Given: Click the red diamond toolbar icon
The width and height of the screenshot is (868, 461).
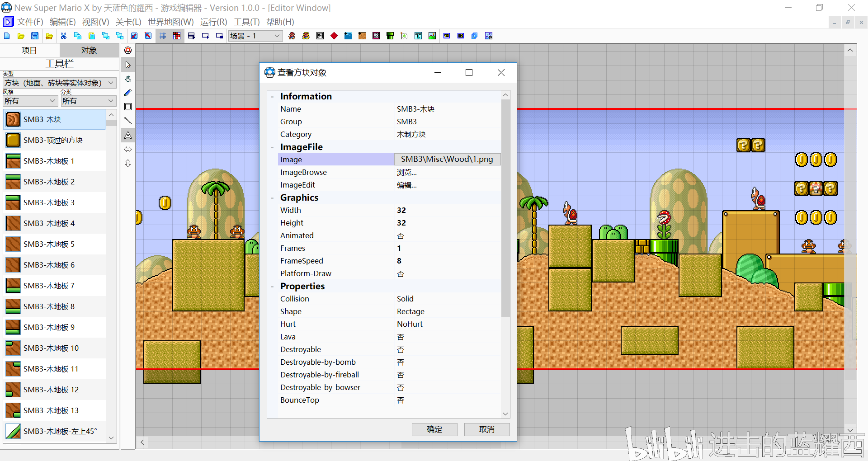Looking at the screenshot, I should click(x=334, y=36).
